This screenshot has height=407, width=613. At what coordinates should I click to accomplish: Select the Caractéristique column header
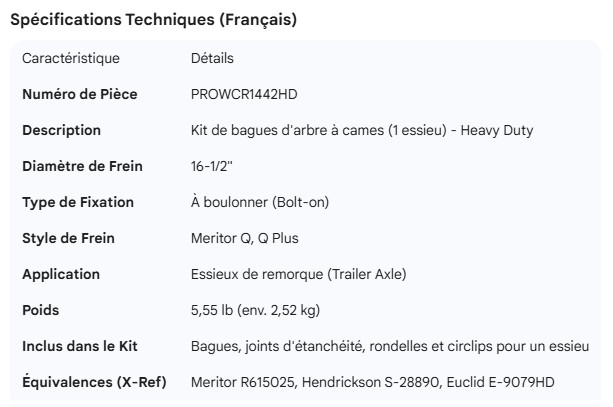[x=71, y=58]
